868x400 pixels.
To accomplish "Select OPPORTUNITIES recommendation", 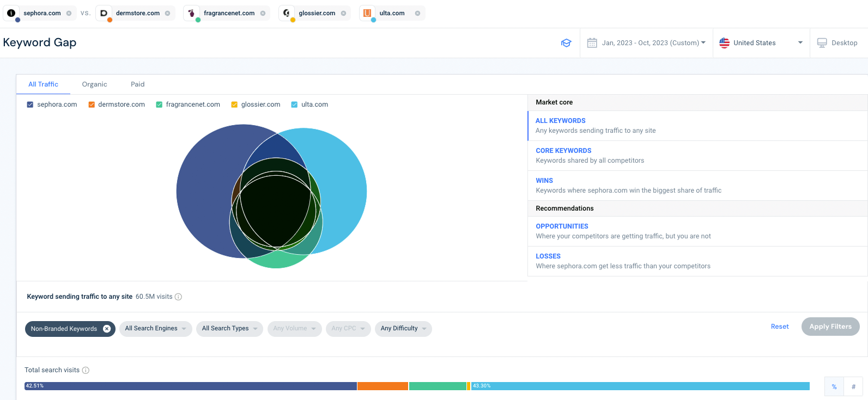I will pos(697,231).
